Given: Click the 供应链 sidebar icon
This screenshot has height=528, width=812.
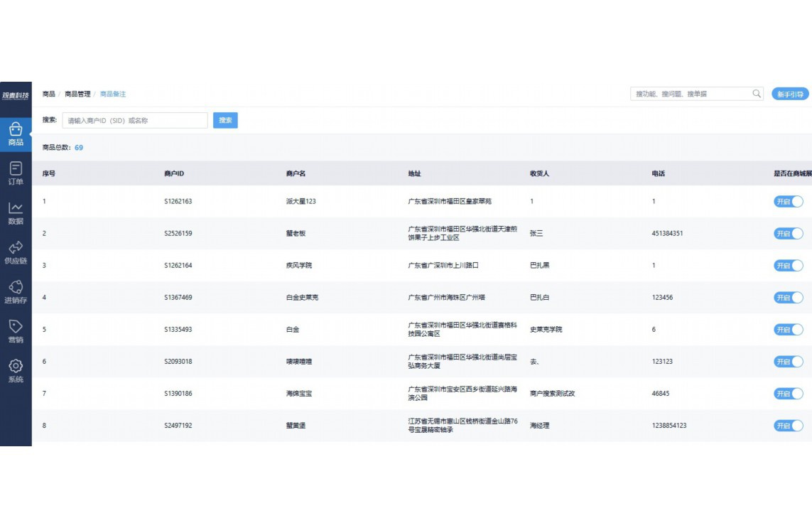Looking at the screenshot, I should coord(16,253).
